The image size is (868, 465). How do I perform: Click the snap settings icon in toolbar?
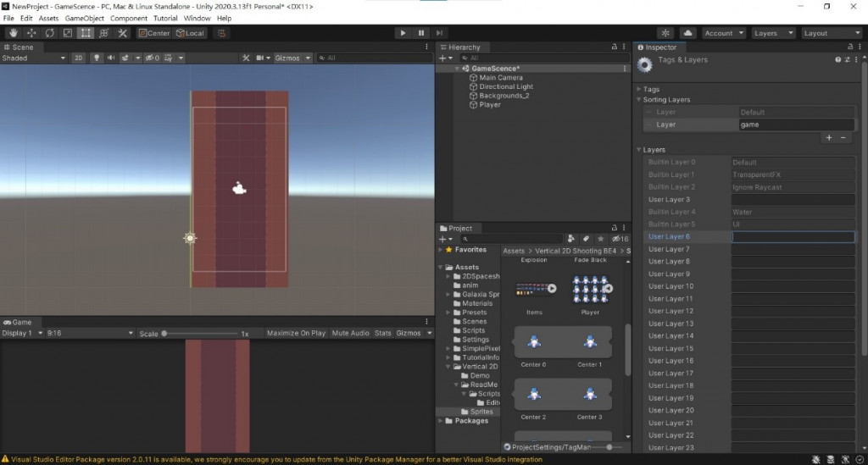(221, 33)
